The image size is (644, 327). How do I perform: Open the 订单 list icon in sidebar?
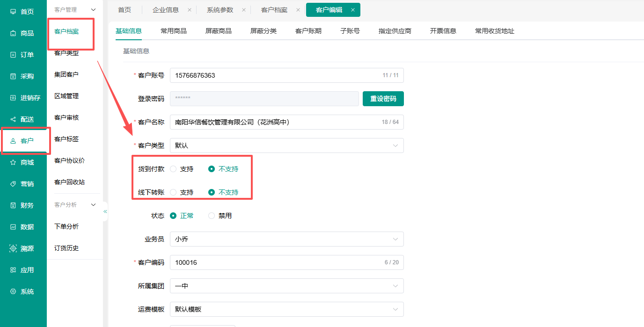tap(13, 55)
